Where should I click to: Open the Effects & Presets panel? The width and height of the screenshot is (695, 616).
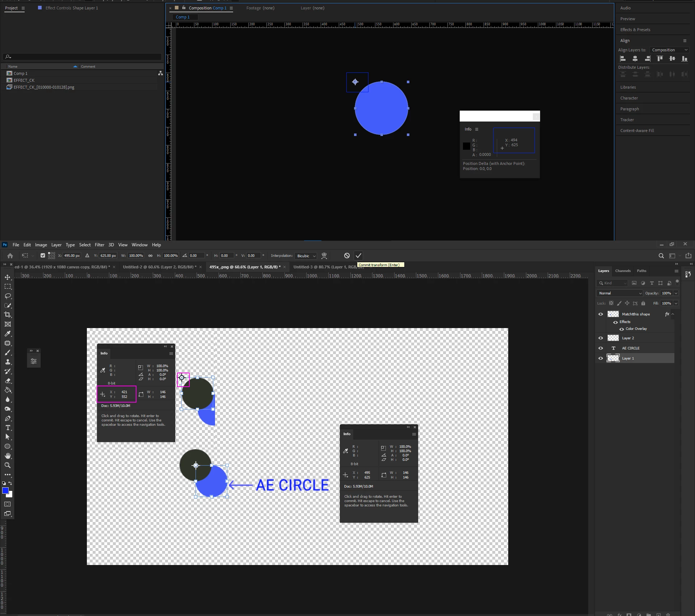(635, 30)
